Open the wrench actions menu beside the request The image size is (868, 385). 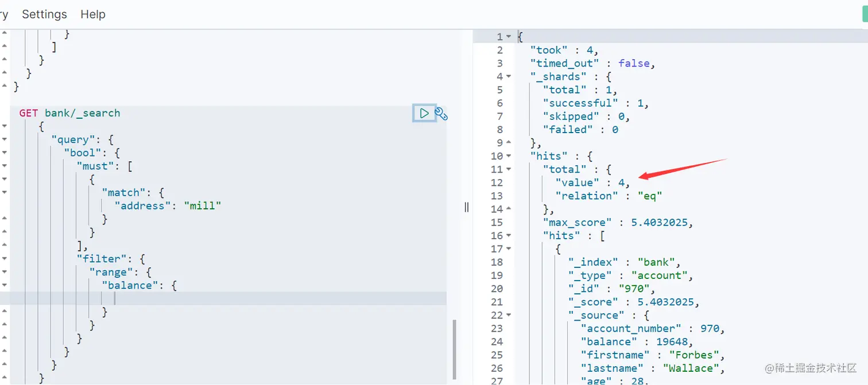pos(441,114)
